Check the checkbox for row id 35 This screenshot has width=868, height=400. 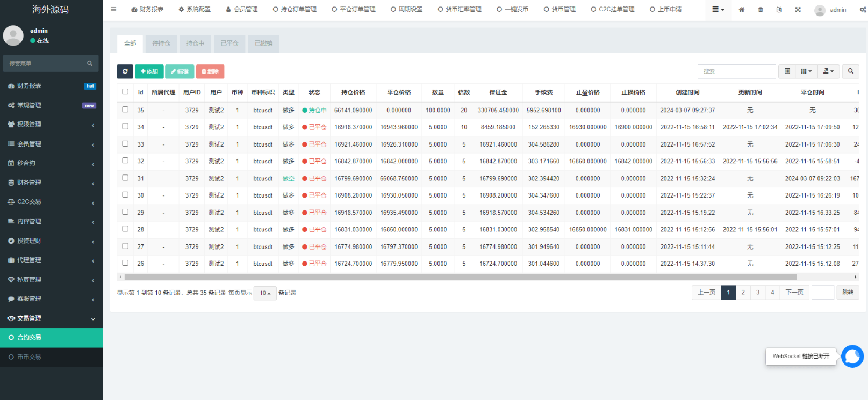coord(125,110)
